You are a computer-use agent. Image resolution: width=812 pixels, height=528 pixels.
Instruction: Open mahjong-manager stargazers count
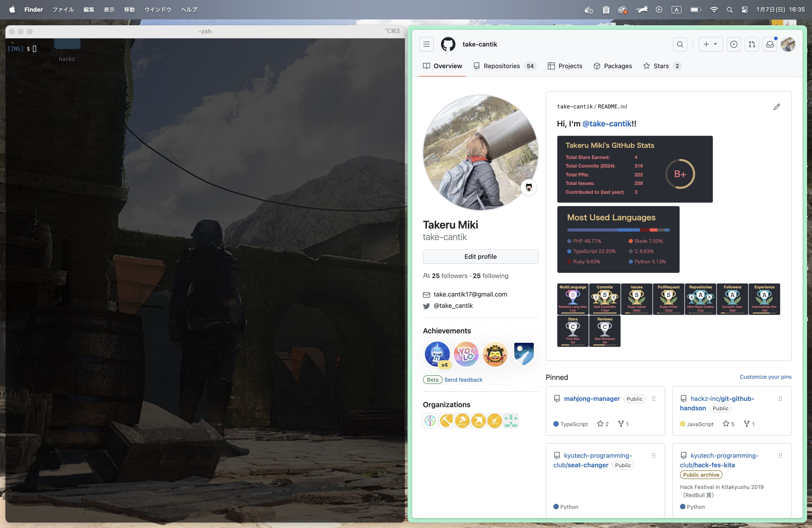coord(603,424)
